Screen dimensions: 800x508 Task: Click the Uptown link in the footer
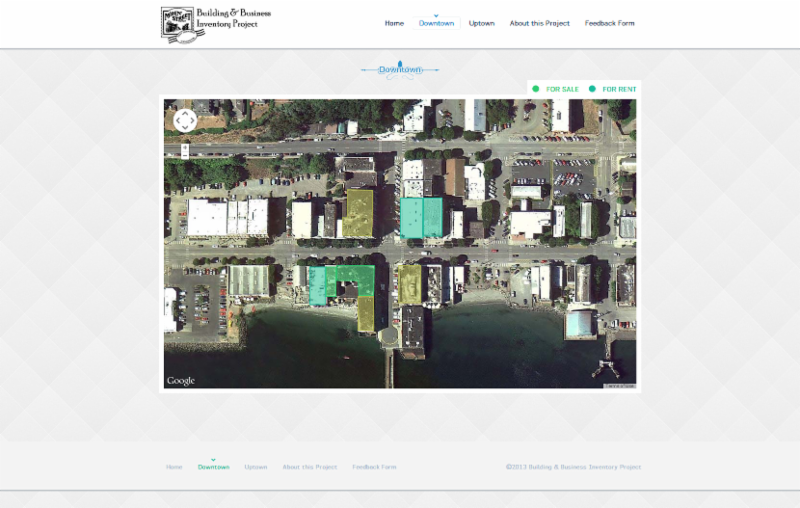pyautogui.click(x=255, y=467)
